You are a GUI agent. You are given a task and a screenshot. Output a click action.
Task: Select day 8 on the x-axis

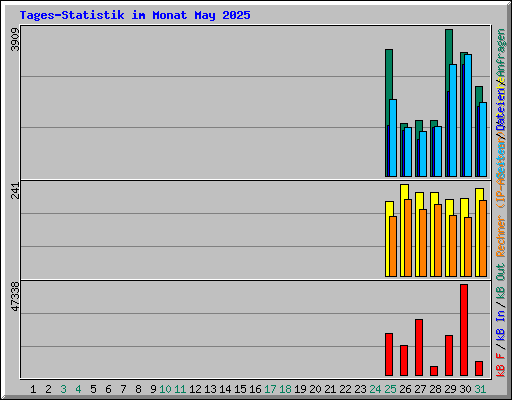coord(138,389)
